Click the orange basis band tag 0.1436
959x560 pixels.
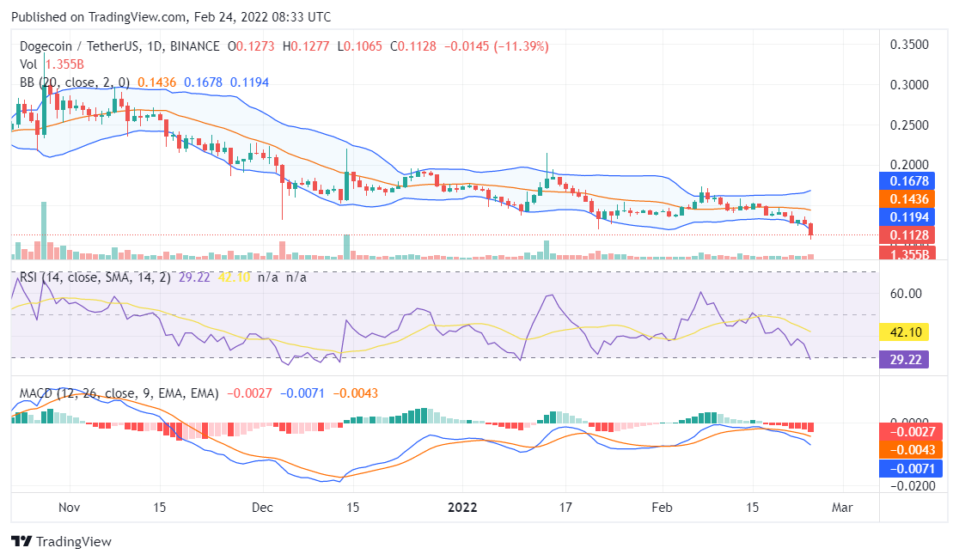pos(911,198)
